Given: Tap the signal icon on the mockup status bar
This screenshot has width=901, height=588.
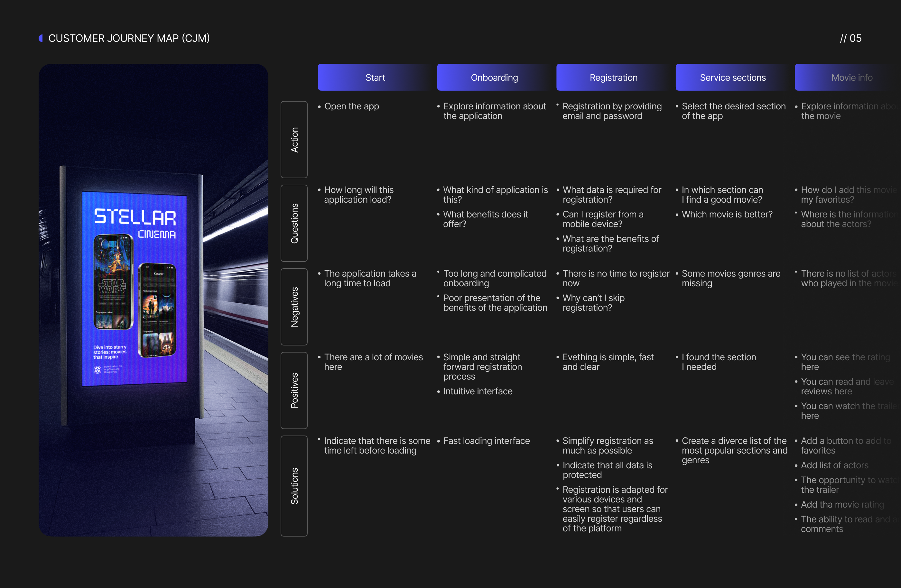Looking at the screenshot, I should 168,268.
